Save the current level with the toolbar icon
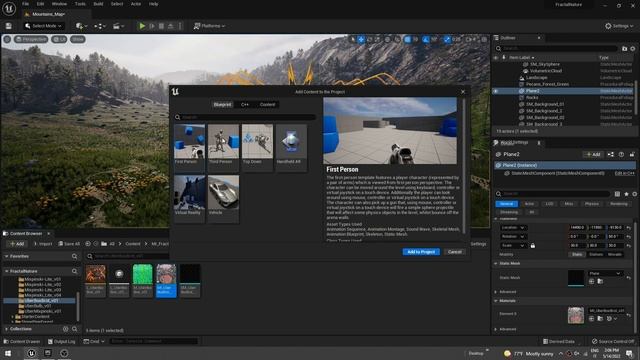Image resolution: width=640 pixels, height=360 pixels. pyautogui.click(x=9, y=26)
